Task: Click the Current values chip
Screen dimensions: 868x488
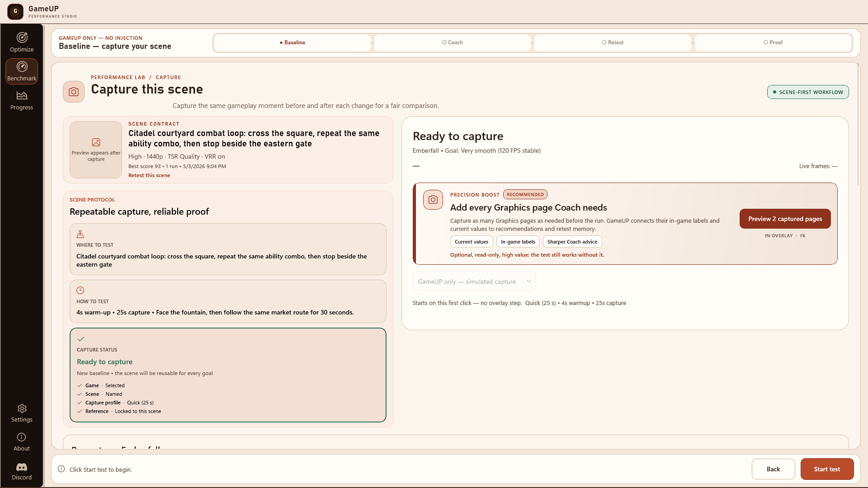Action: [x=472, y=242]
